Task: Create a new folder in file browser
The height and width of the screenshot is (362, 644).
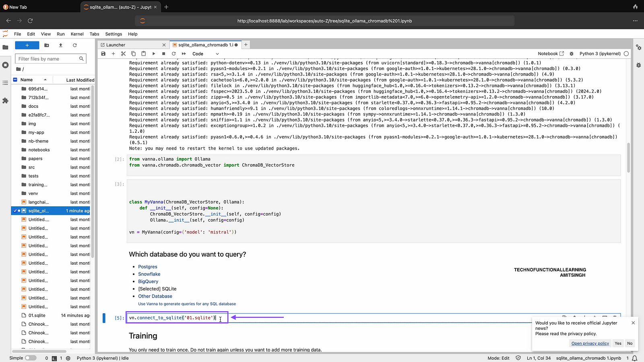Action: tap(47, 45)
